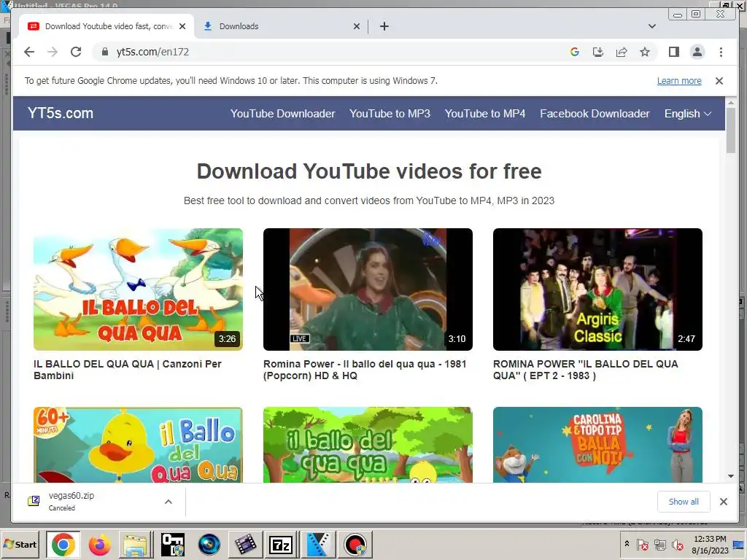Click title ROMINA POWER EPT 2 - 1983
The width and height of the screenshot is (747, 560).
586,370
